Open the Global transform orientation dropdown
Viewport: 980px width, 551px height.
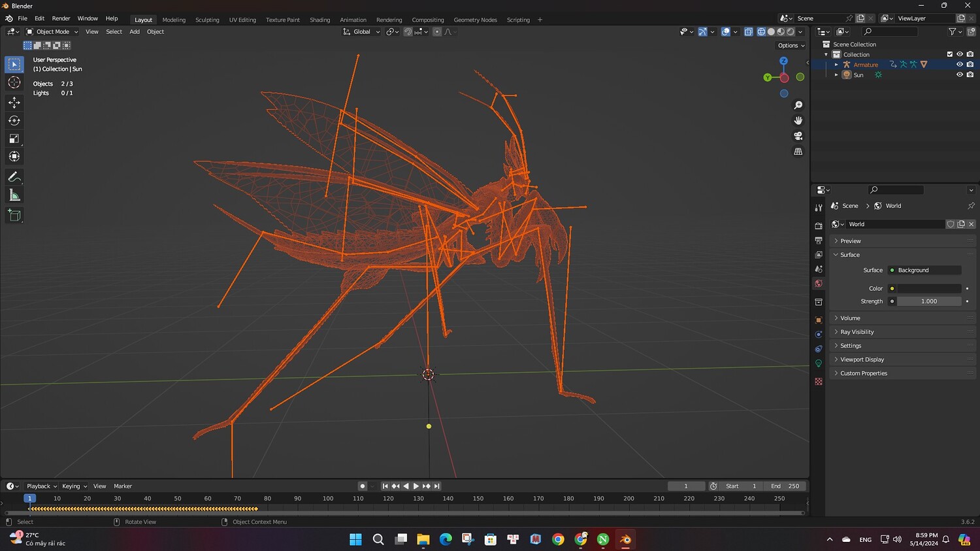(361, 31)
